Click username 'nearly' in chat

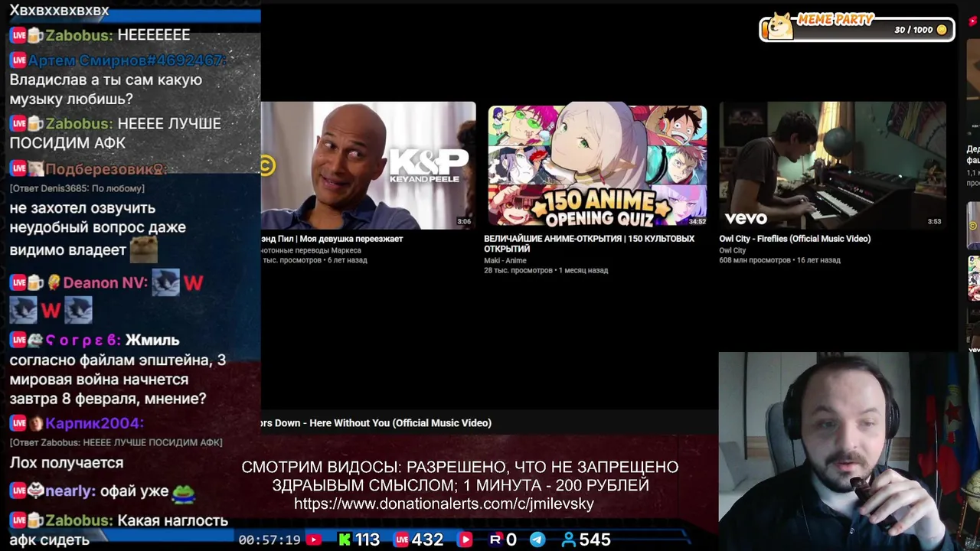[70, 491]
